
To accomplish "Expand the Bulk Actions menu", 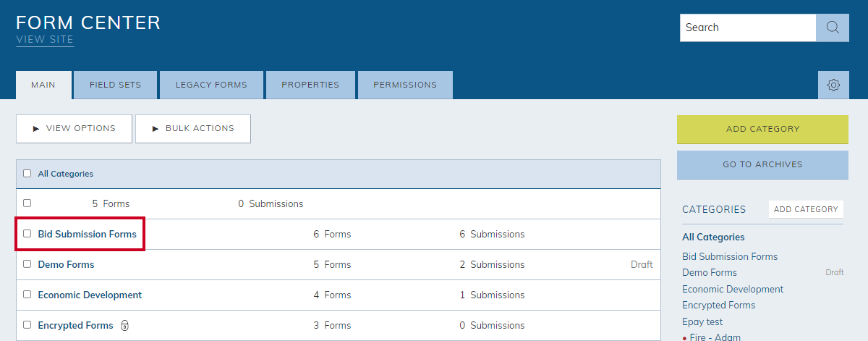I will tap(193, 129).
